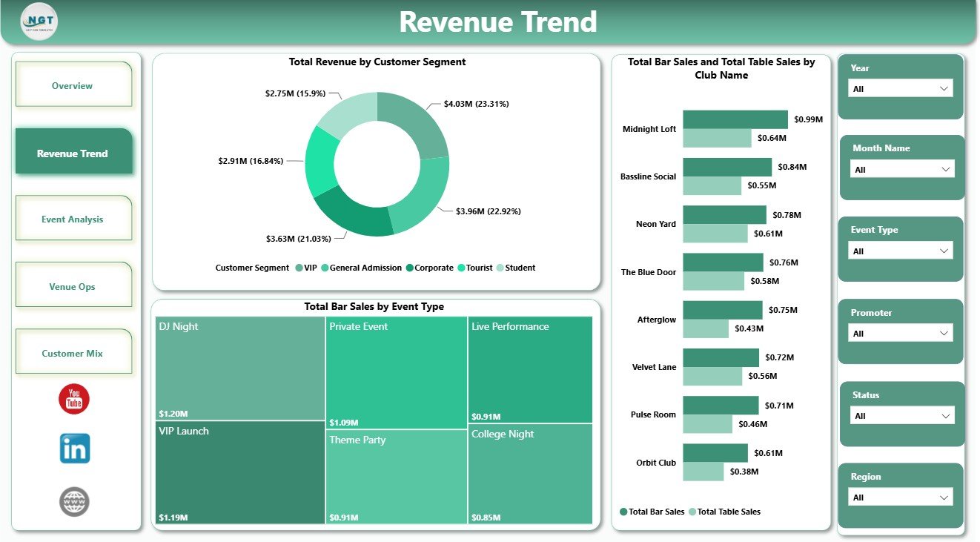
Task: Navigate to Customer Mix page
Action: [73, 353]
